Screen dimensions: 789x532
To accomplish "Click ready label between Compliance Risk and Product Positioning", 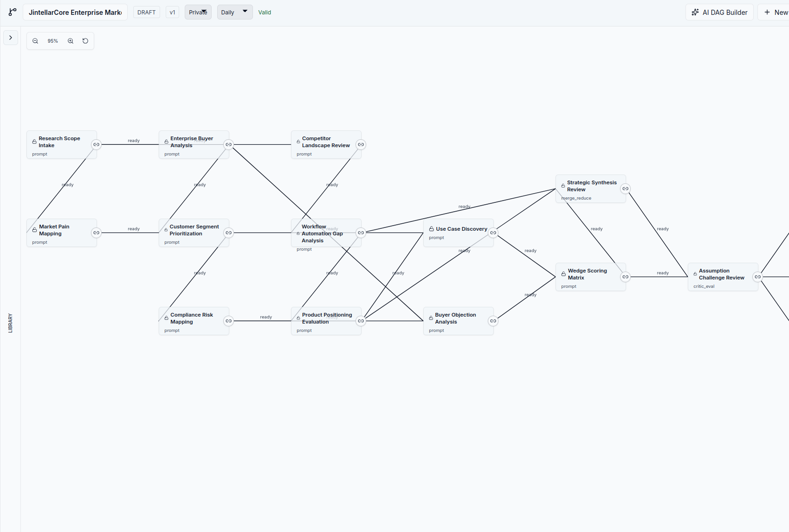I will 266,317.
